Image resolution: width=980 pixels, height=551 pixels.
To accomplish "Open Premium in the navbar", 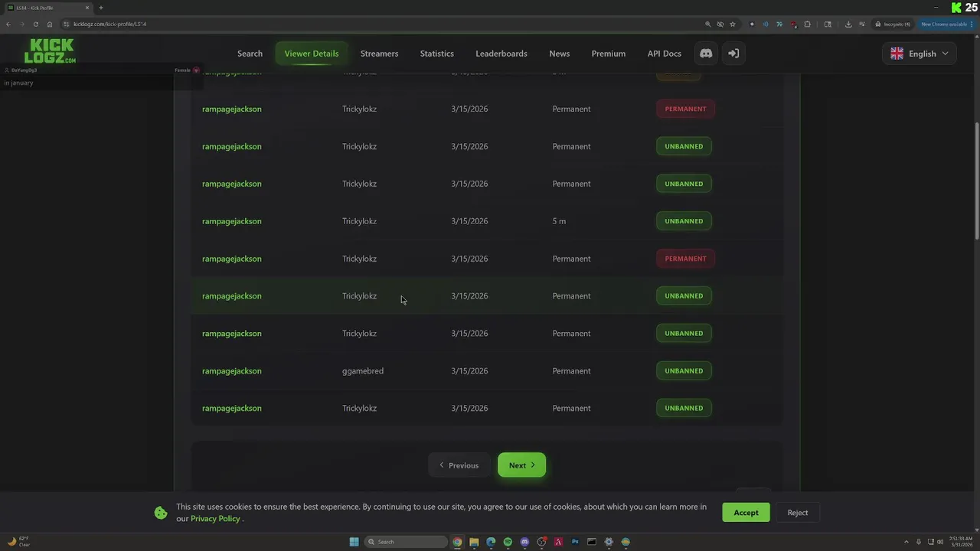I will coord(609,54).
